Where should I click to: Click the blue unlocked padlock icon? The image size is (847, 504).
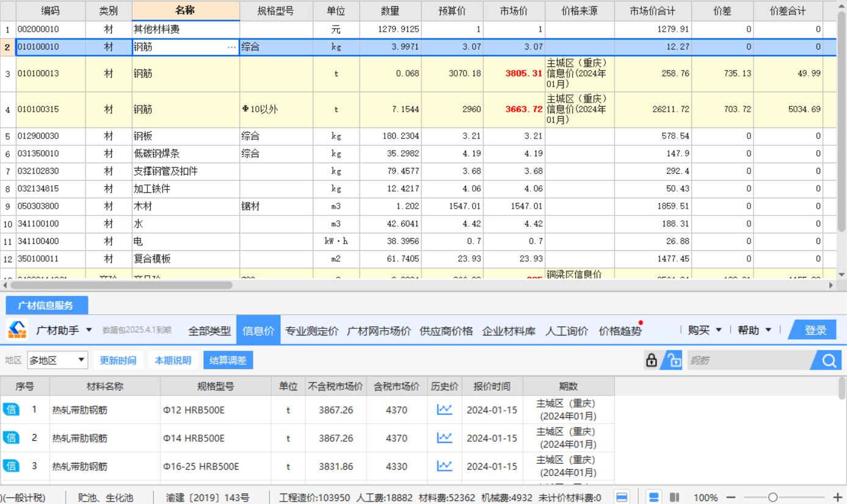[x=674, y=360]
